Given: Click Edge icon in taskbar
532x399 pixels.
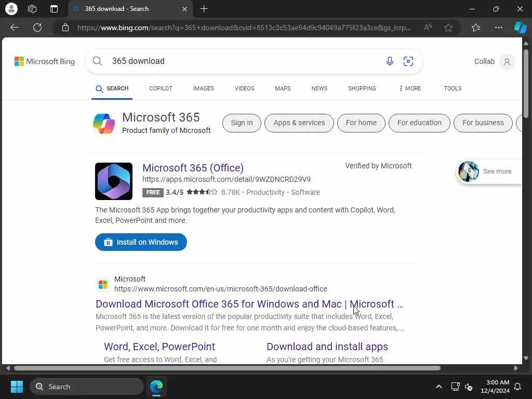Looking at the screenshot, I should click(x=156, y=387).
